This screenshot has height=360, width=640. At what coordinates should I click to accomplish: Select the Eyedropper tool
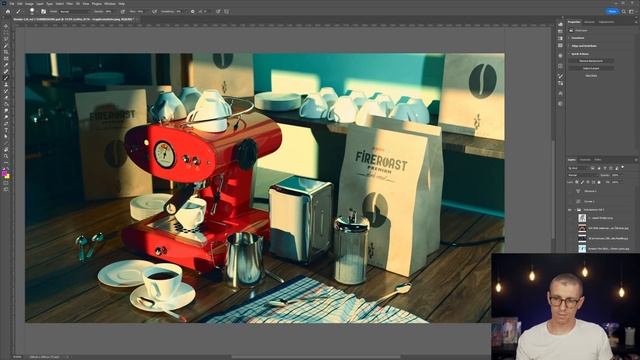click(x=6, y=64)
